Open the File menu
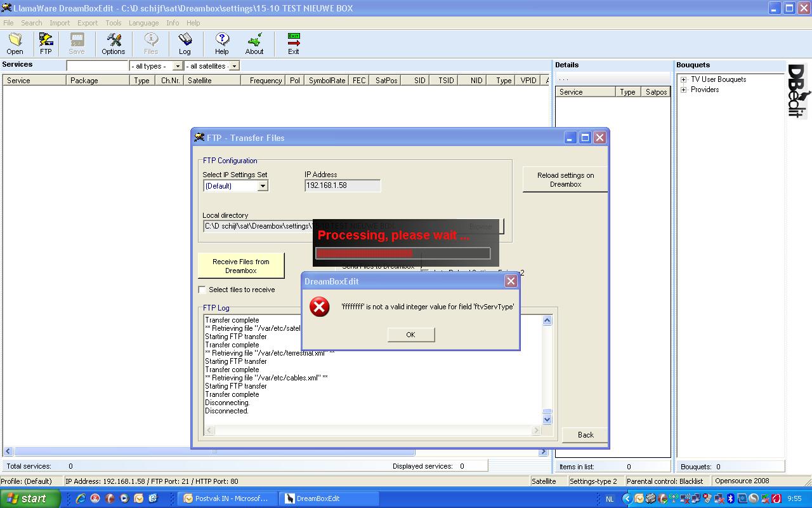Image resolution: width=812 pixels, height=508 pixels. tap(8, 23)
